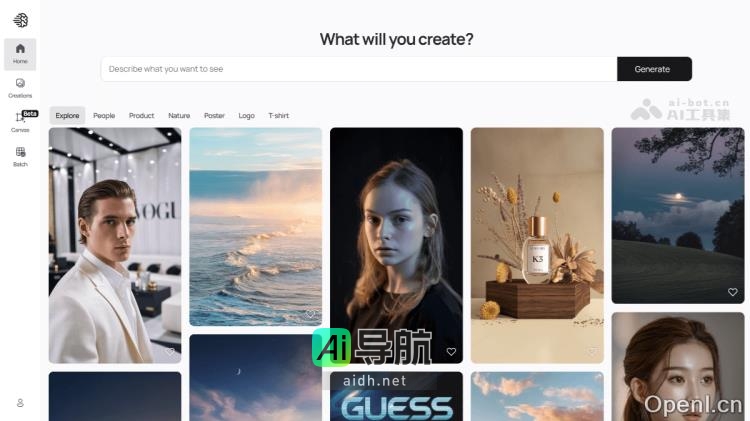Open the user profile icon at sidebar bottom

point(20,403)
